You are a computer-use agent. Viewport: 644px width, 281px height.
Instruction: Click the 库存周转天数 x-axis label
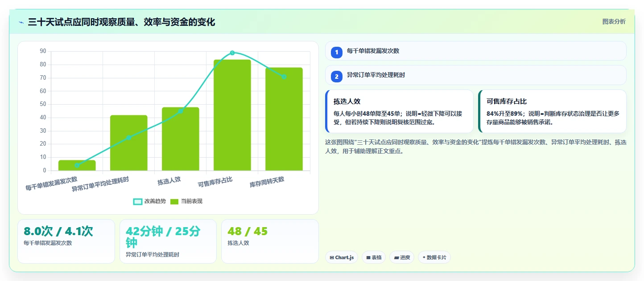tap(267, 182)
